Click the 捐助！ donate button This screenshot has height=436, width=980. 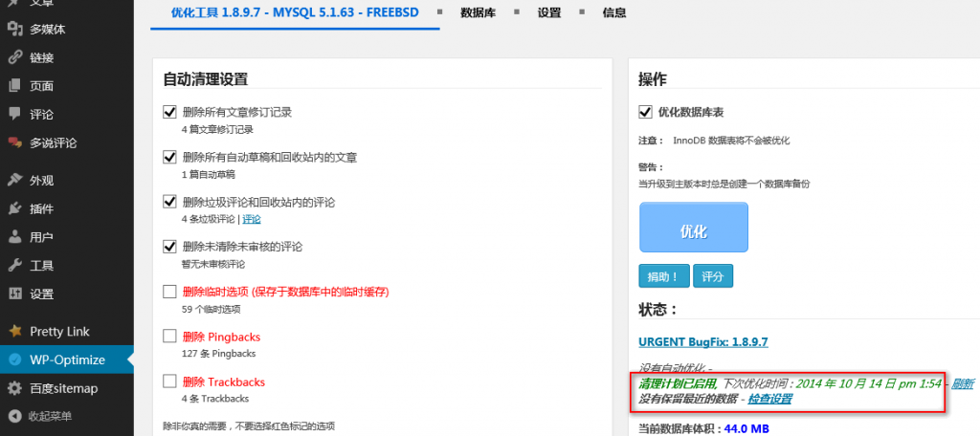(x=663, y=276)
